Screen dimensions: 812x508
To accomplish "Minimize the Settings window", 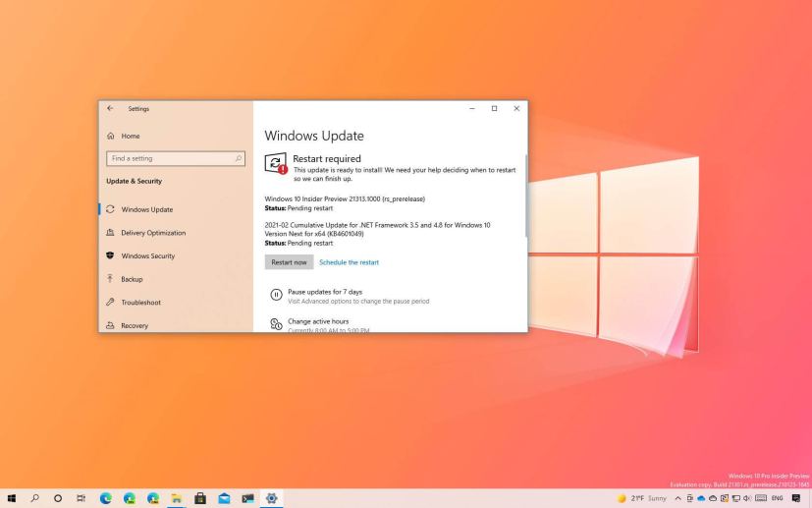I will [x=472, y=108].
